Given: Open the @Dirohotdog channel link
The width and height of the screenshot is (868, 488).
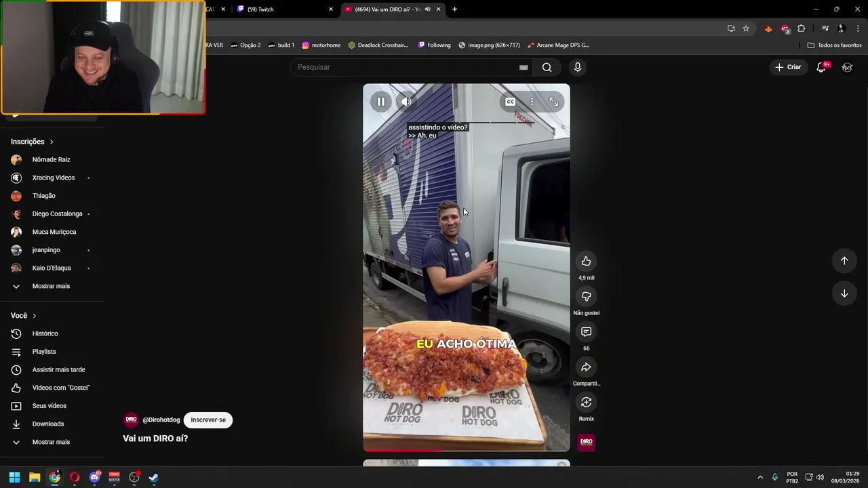Looking at the screenshot, I should [161, 420].
